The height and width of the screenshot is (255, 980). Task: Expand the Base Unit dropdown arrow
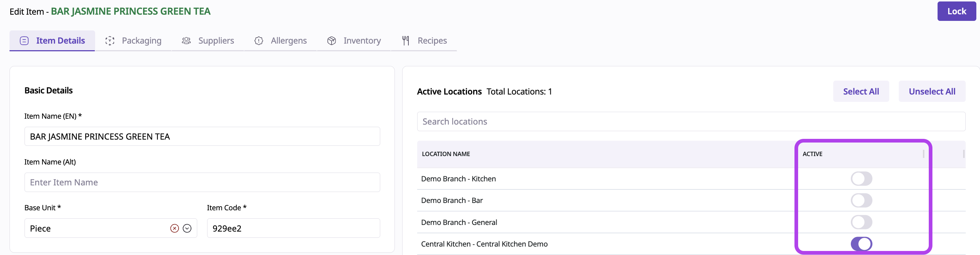tap(187, 228)
